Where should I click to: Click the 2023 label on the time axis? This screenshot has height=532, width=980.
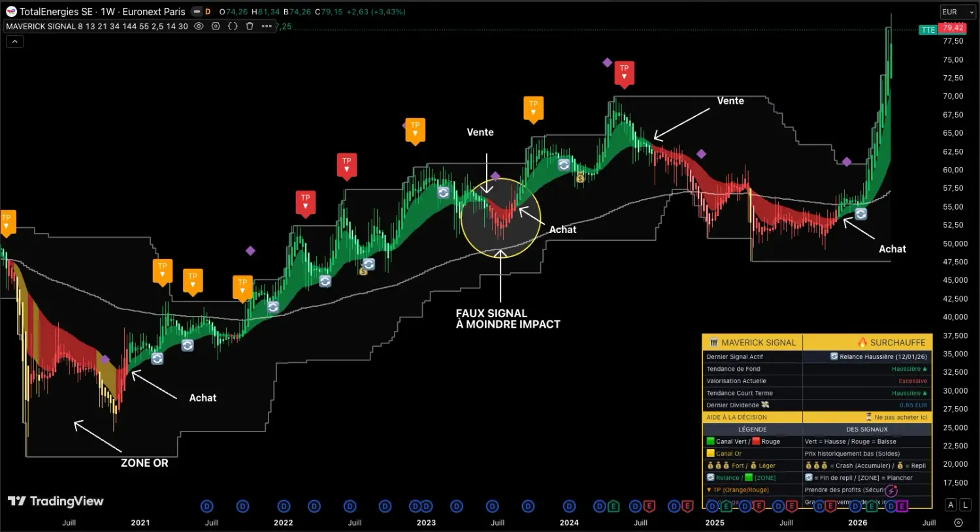pyautogui.click(x=426, y=522)
